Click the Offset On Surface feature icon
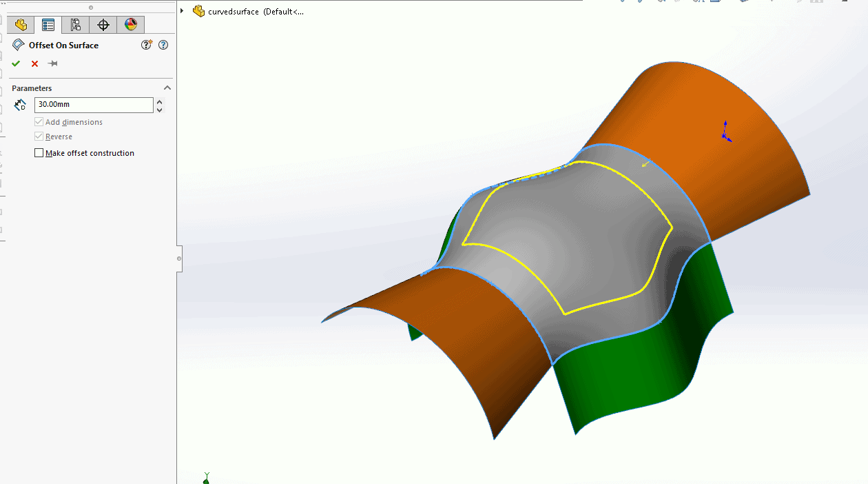The height and width of the screenshot is (484, 868). tap(19, 45)
